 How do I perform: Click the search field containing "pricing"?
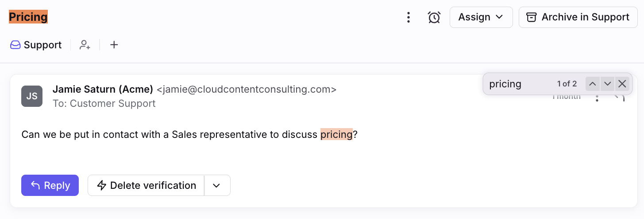point(518,84)
